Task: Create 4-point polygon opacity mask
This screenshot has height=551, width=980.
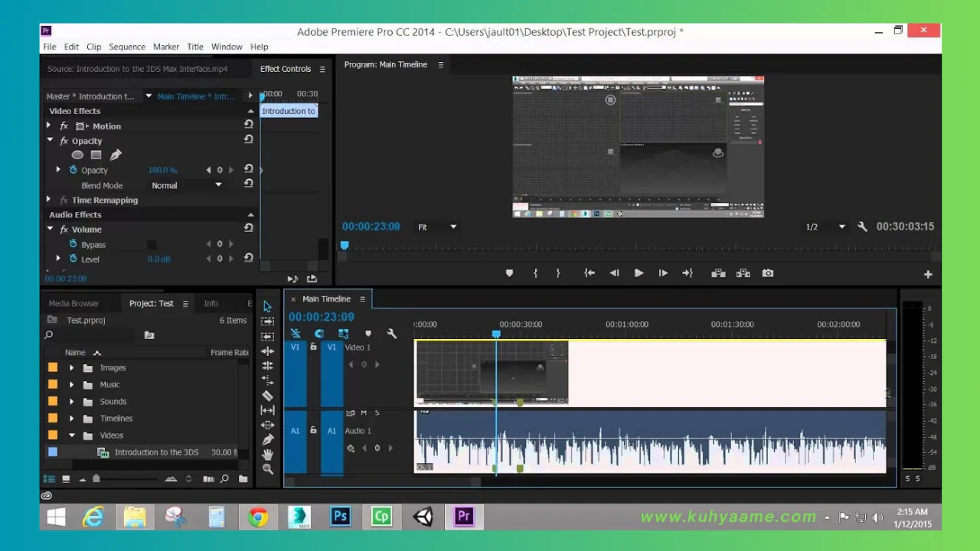Action: coord(96,155)
